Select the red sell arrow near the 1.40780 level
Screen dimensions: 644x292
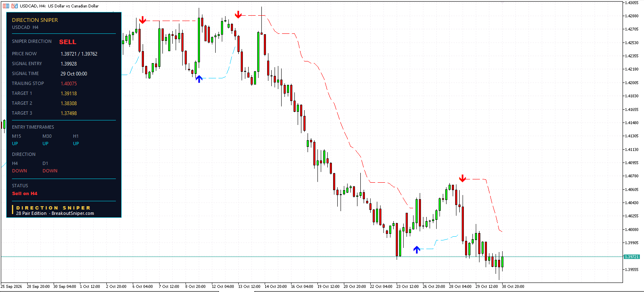click(463, 178)
